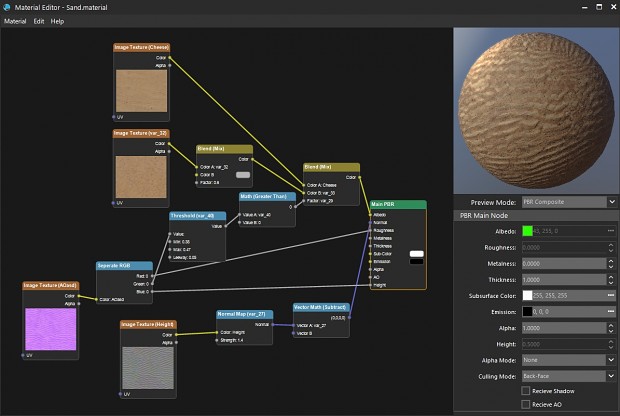Select the Vector Math (Subtract) node header
Image resolution: width=620 pixels, height=416 pixels.
[x=321, y=307]
